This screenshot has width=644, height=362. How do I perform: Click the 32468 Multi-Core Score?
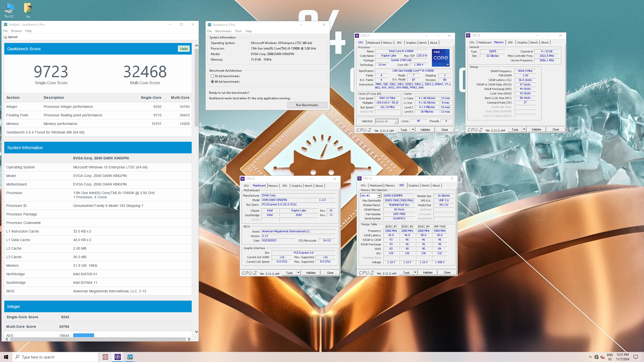(145, 72)
